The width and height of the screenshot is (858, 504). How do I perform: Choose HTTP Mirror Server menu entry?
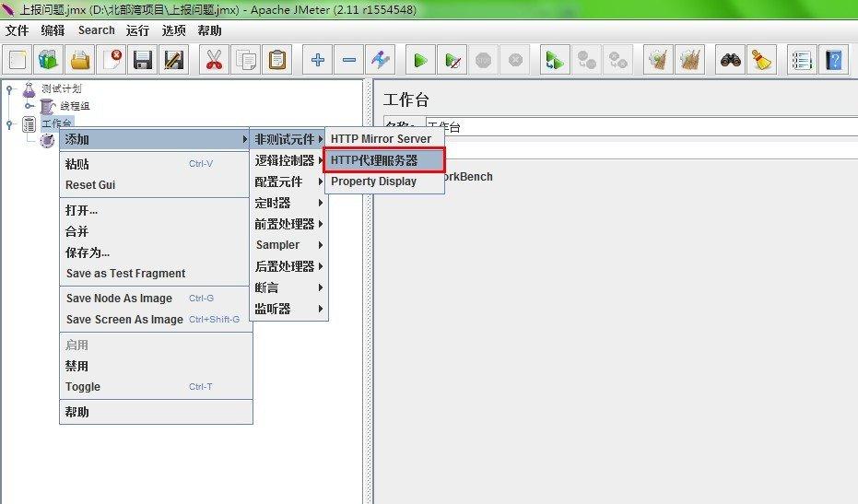pyautogui.click(x=381, y=139)
